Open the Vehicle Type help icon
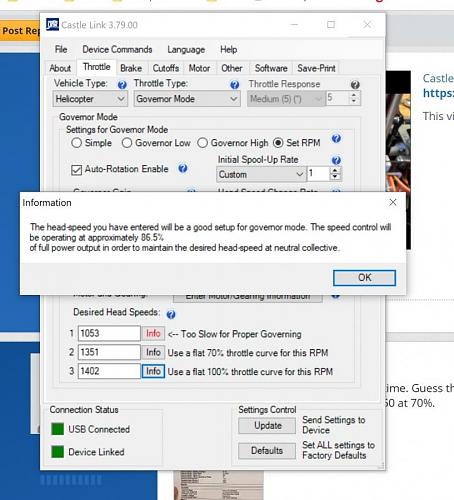The width and height of the screenshot is (454, 500). click(122, 85)
